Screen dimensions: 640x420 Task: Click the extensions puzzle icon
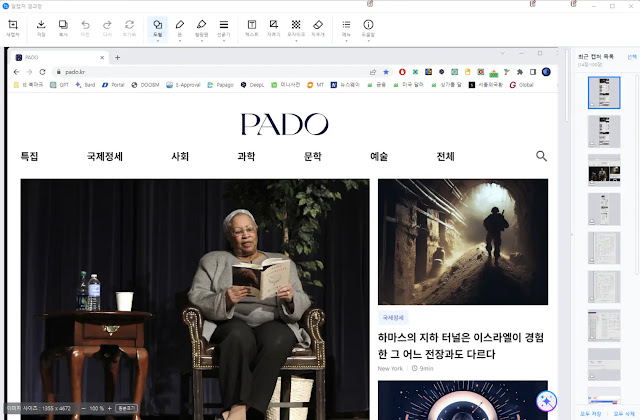click(520, 72)
